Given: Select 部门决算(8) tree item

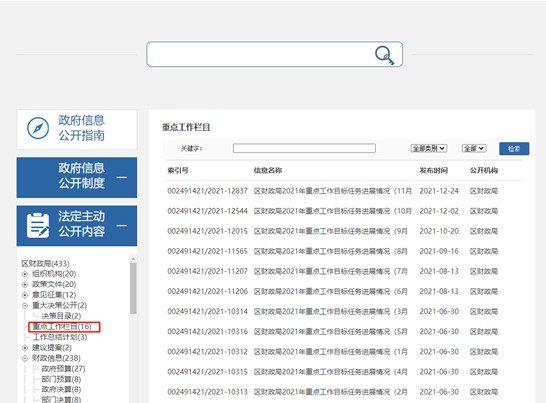Looking at the screenshot, I should [x=61, y=399].
